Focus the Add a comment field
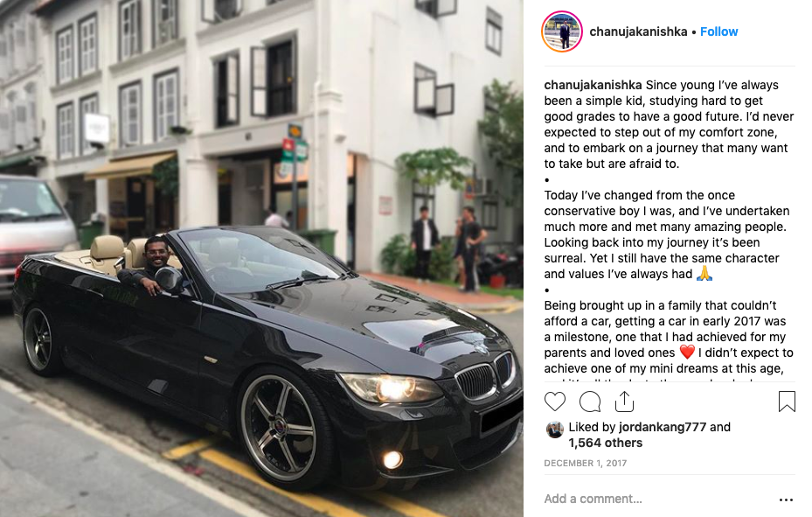 (657, 499)
